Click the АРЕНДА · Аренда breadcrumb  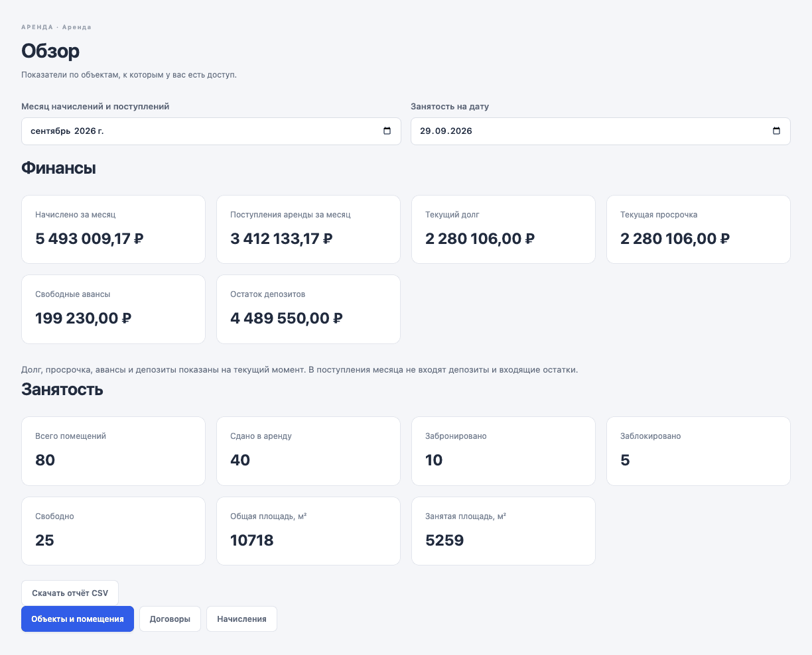[x=56, y=27]
